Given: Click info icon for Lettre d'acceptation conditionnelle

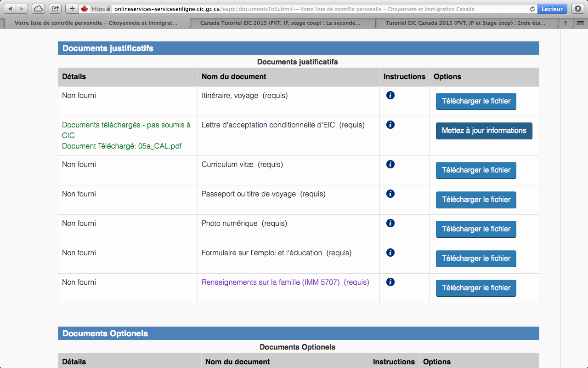Looking at the screenshot, I should point(390,125).
